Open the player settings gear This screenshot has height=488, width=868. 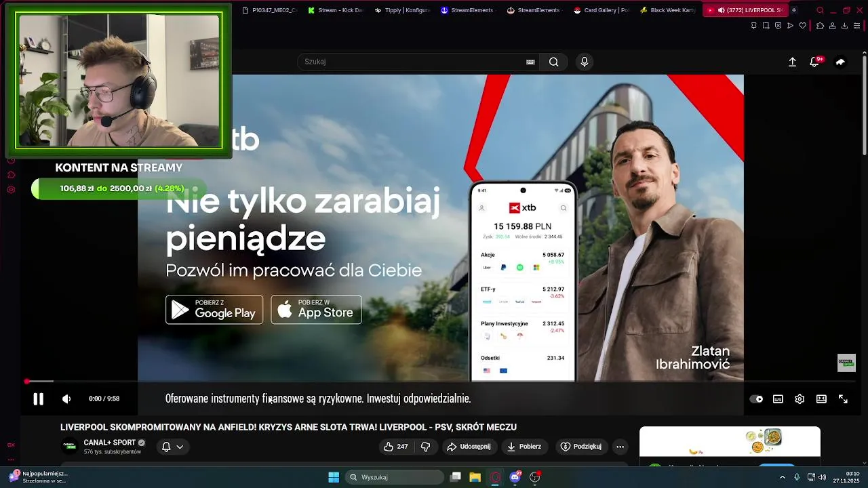pyautogui.click(x=800, y=399)
